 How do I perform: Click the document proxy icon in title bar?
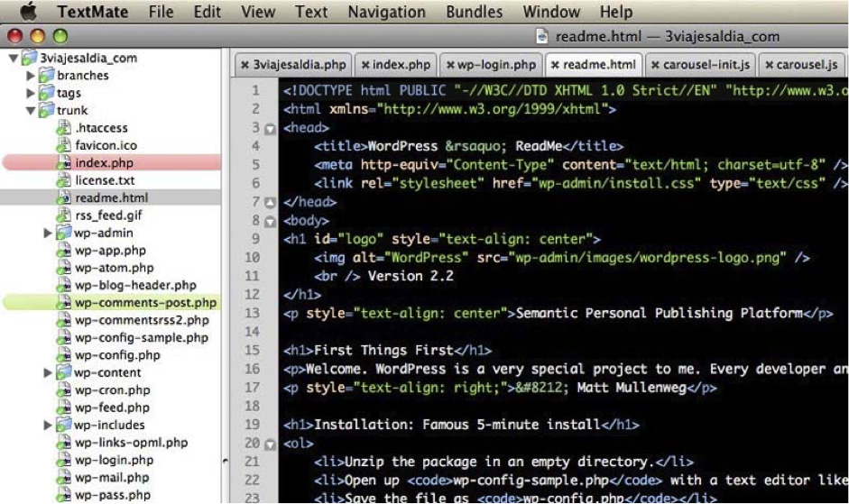[542, 36]
